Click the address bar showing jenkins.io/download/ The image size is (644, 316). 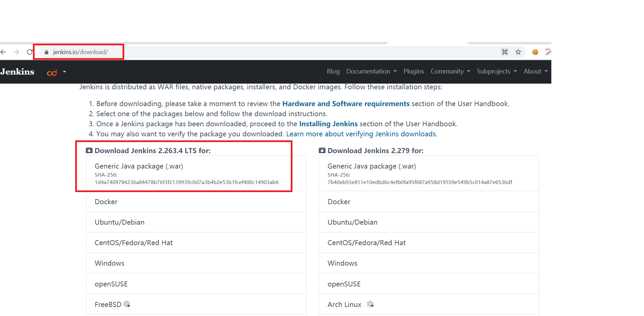pos(81,52)
